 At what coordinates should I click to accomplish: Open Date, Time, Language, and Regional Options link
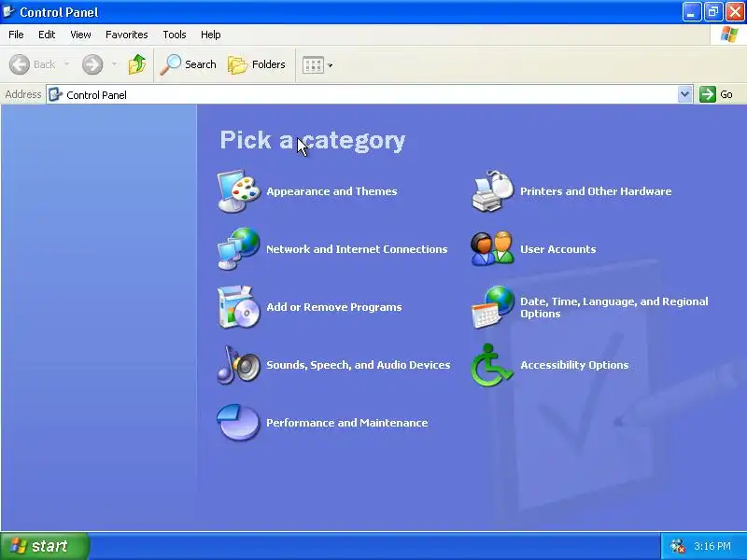click(614, 307)
